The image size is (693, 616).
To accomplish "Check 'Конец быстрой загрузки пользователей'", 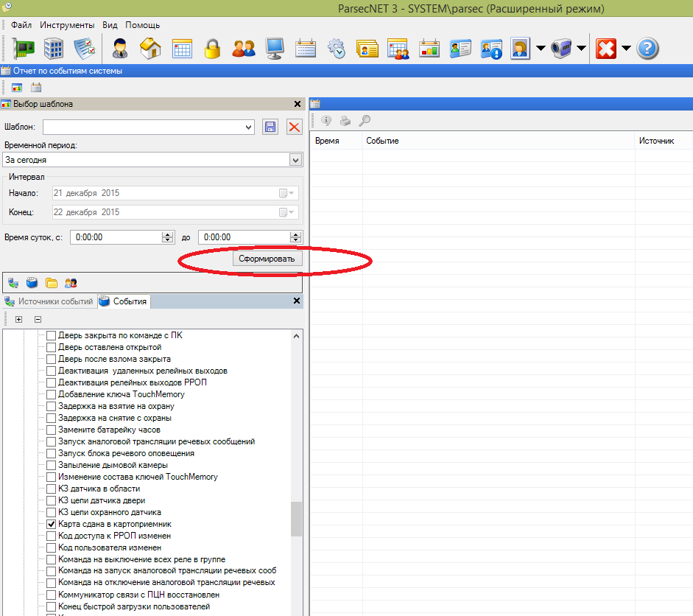I will pyautogui.click(x=52, y=606).
